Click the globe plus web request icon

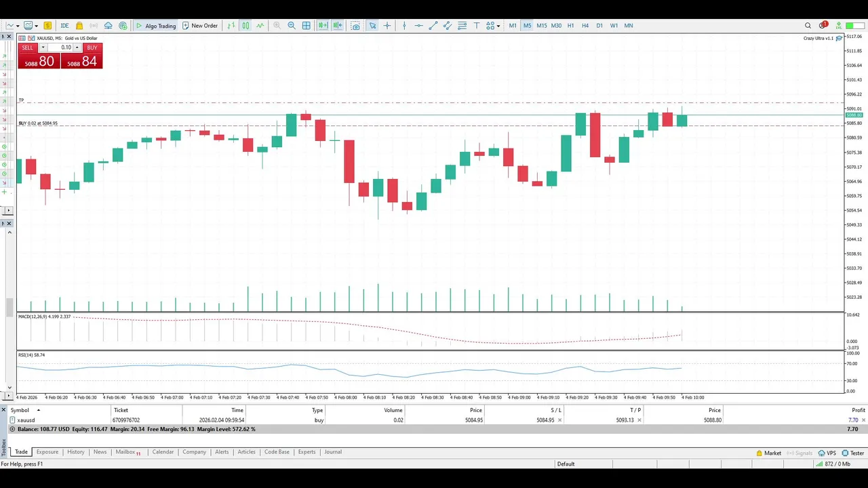click(x=123, y=26)
